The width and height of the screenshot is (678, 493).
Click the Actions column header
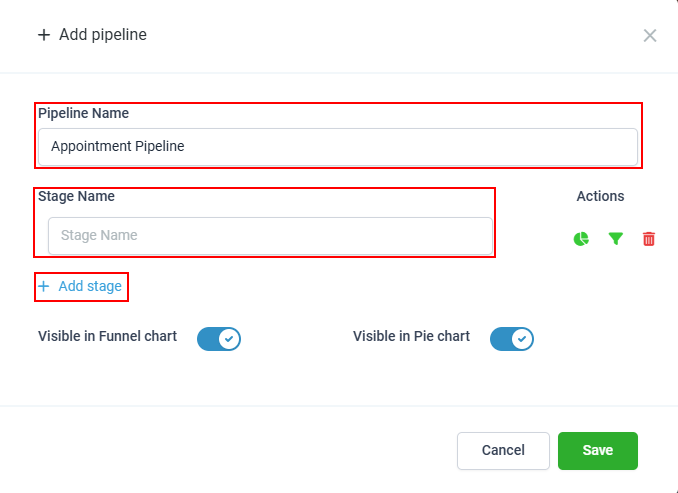point(600,197)
